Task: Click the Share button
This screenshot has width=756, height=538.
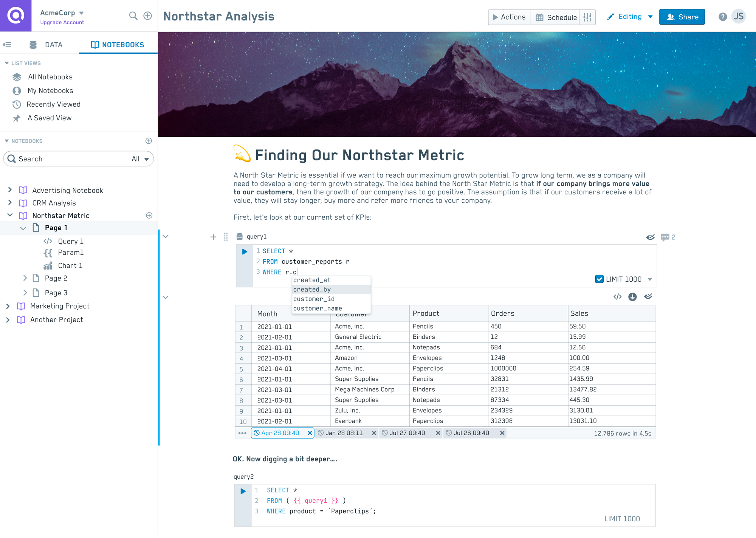Action: click(x=682, y=17)
